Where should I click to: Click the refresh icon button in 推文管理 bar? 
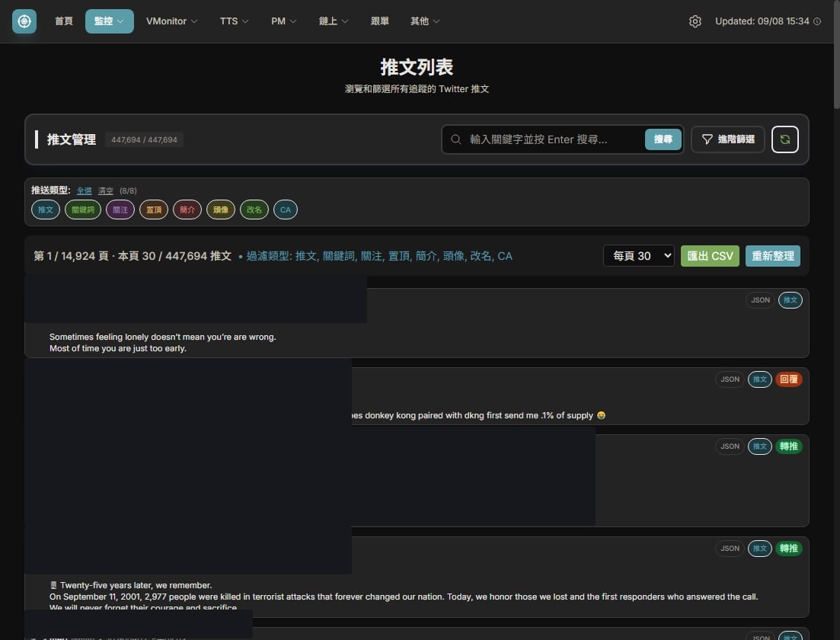point(785,139)
